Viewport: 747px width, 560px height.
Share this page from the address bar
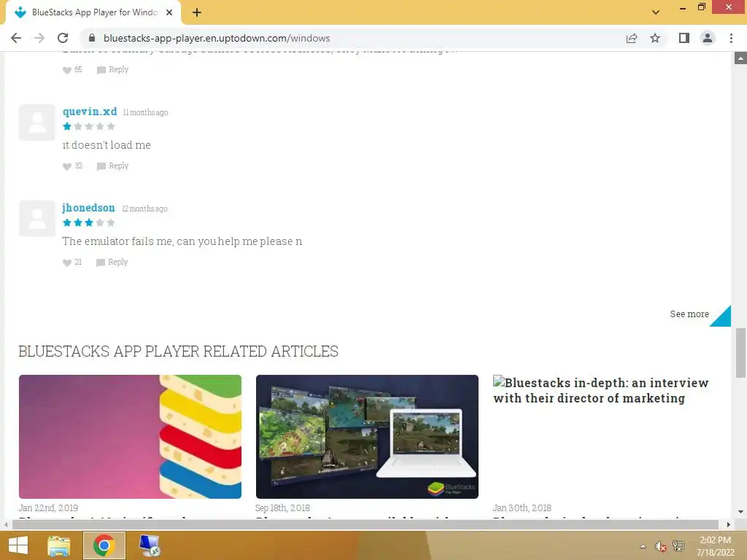[632, 38]
